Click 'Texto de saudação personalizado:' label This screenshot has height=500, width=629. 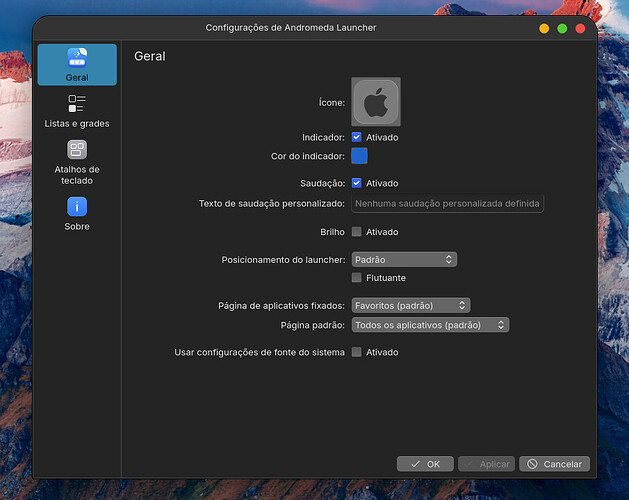pyautogui.click(x=272, y=203)
